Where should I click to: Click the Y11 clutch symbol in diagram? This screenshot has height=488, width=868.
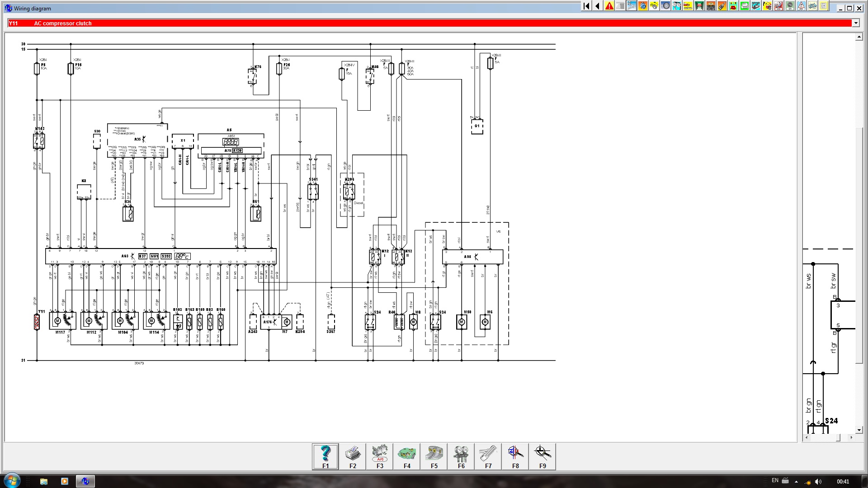coord(37,322)
